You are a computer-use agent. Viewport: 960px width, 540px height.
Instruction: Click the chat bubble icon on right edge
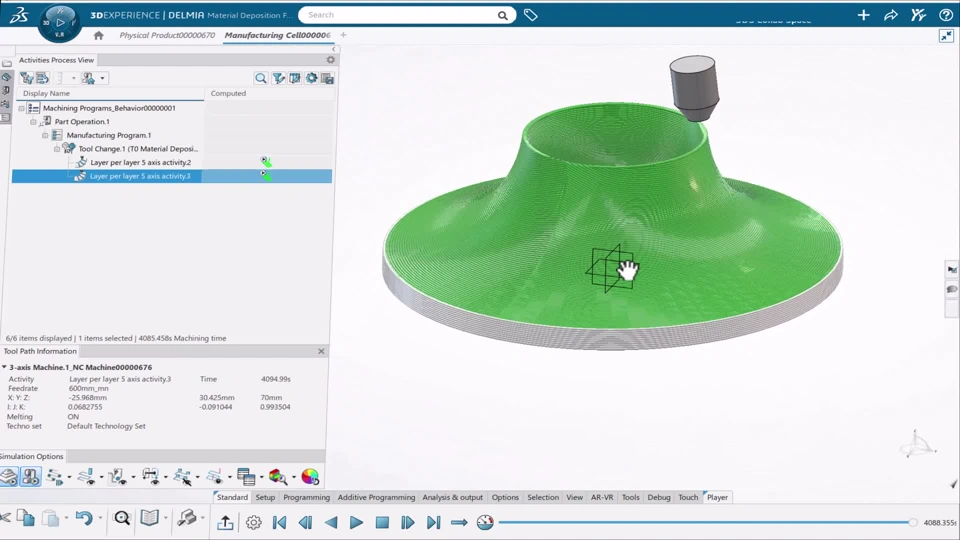click(x=952, y=289)
